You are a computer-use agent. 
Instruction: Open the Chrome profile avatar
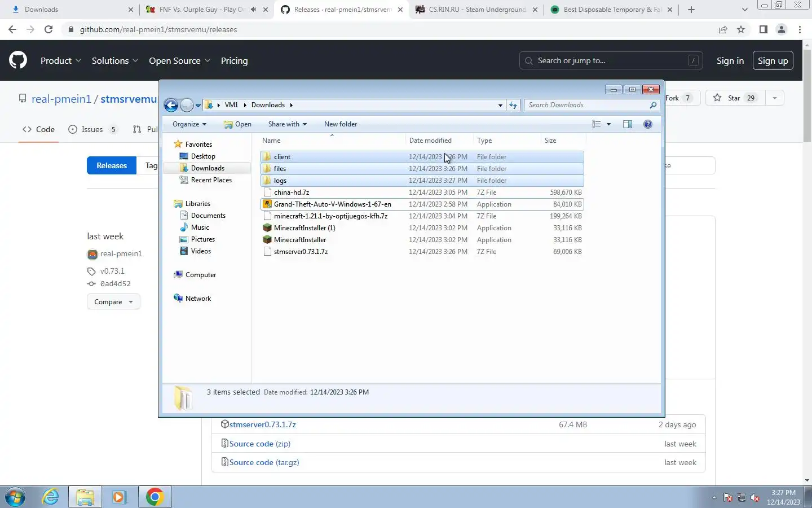(x=782, y=29)
